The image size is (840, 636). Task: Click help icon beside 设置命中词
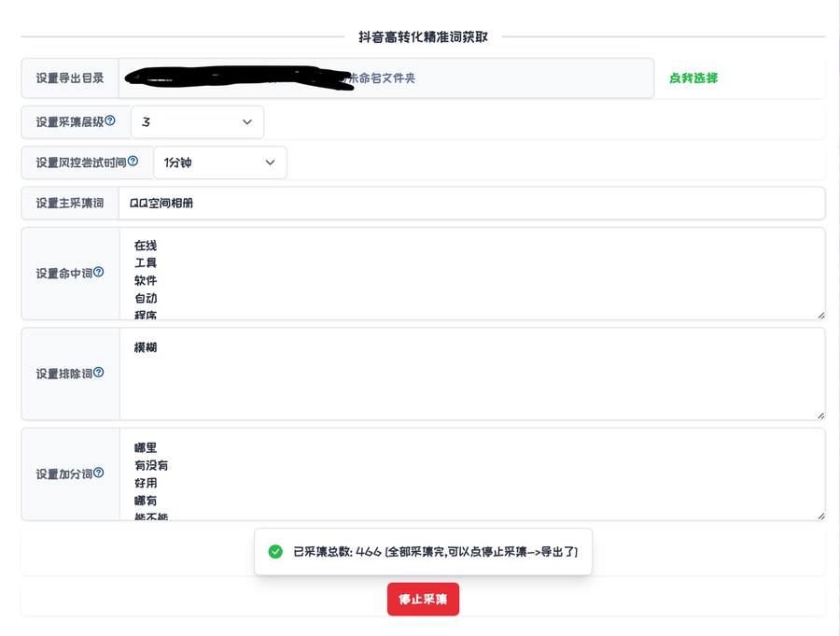pyautogui.click(x=99, y=272)
